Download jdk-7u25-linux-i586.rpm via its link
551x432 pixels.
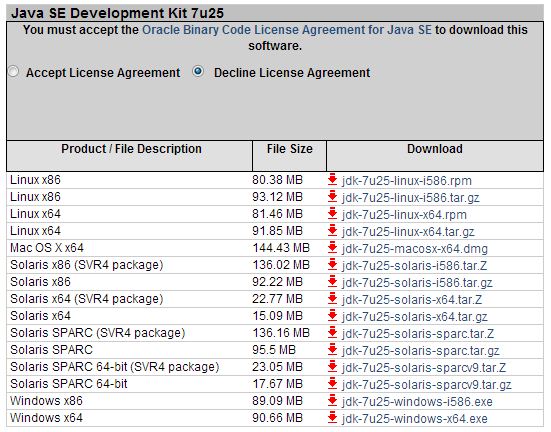(407, 181)
